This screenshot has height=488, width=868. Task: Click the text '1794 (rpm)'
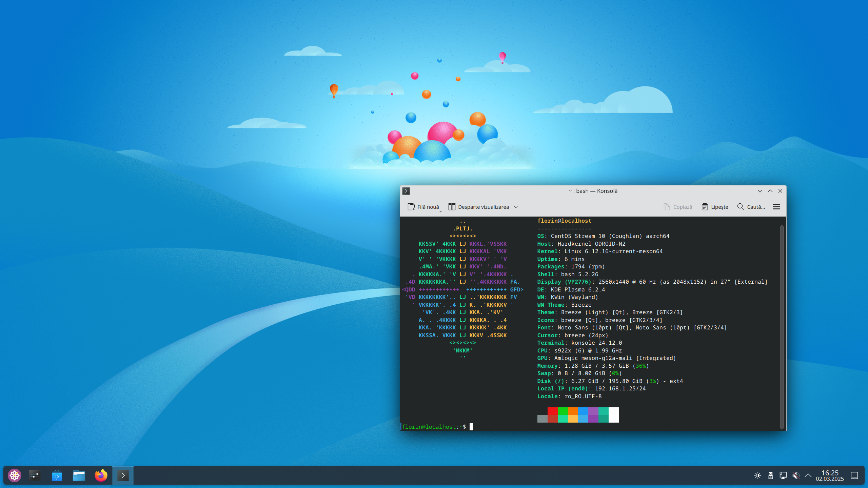click(588, 266)
